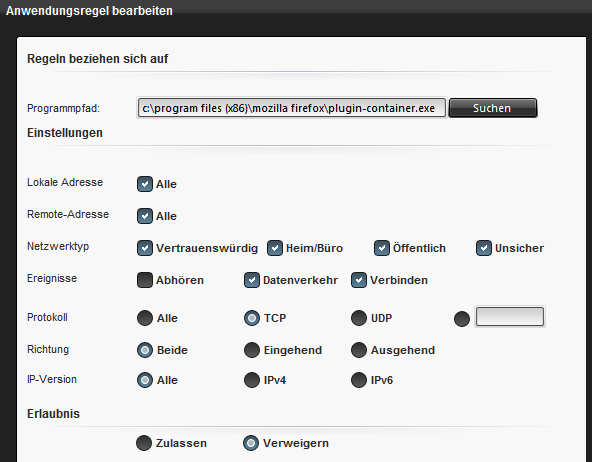592x462 pixels.
Task: Toggle the Verbinden event checkbox
Action: 359,280
